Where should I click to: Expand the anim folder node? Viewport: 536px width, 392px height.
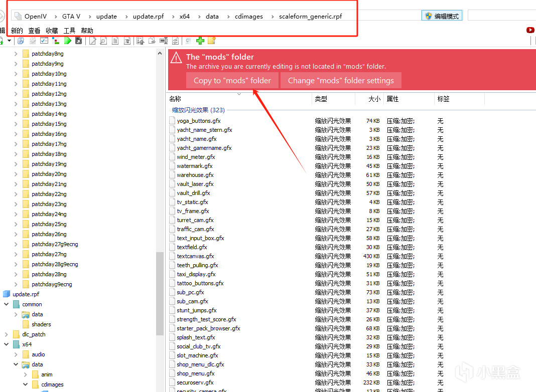25,374
